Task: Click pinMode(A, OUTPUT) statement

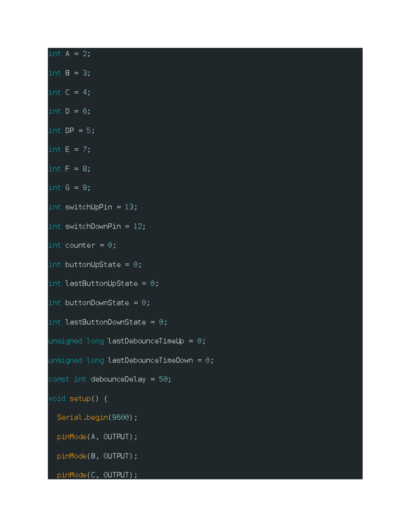Action: [97, 437]
